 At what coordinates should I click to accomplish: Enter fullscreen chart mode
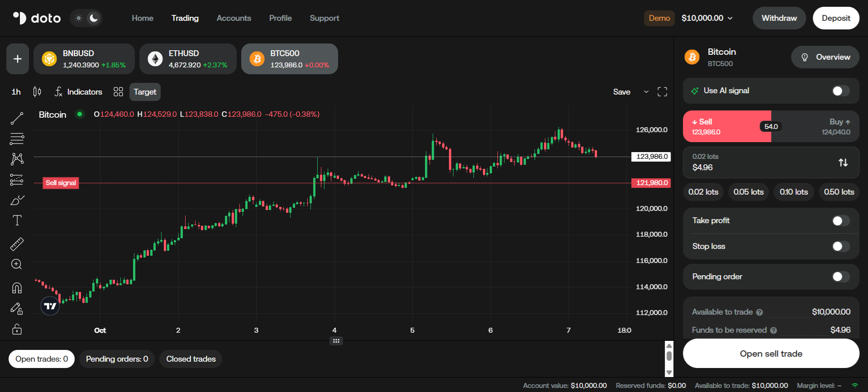[x=662, y=92]
